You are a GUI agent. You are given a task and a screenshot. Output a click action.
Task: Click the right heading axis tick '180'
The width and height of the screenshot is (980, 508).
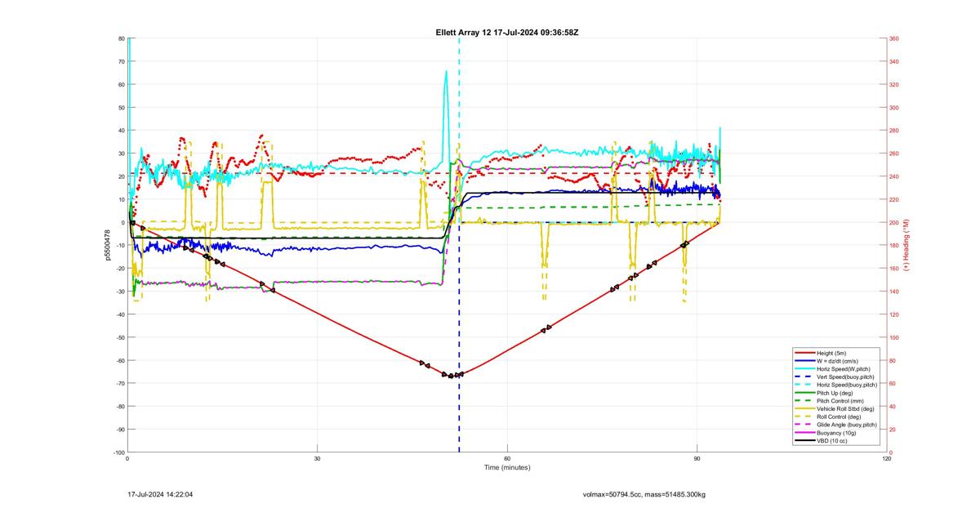point(894,245)
